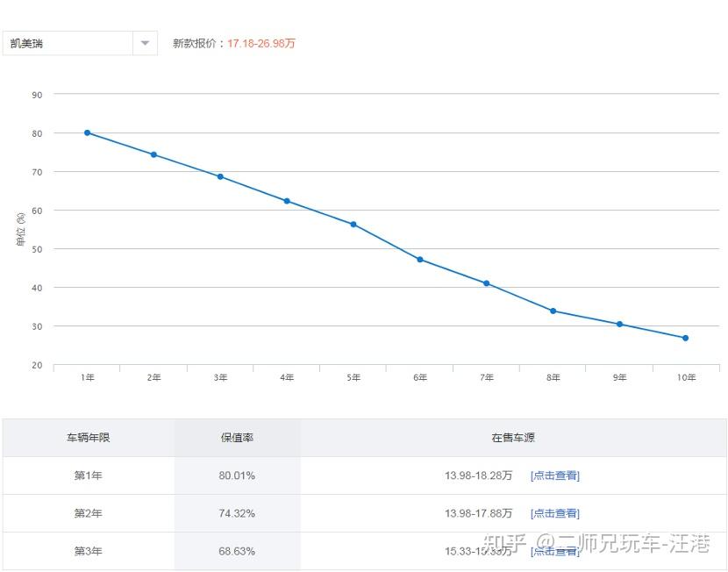Click the 13.98-18.28万 price range
The height and width of the screenshot is (572, 728).
click(478, 475)
